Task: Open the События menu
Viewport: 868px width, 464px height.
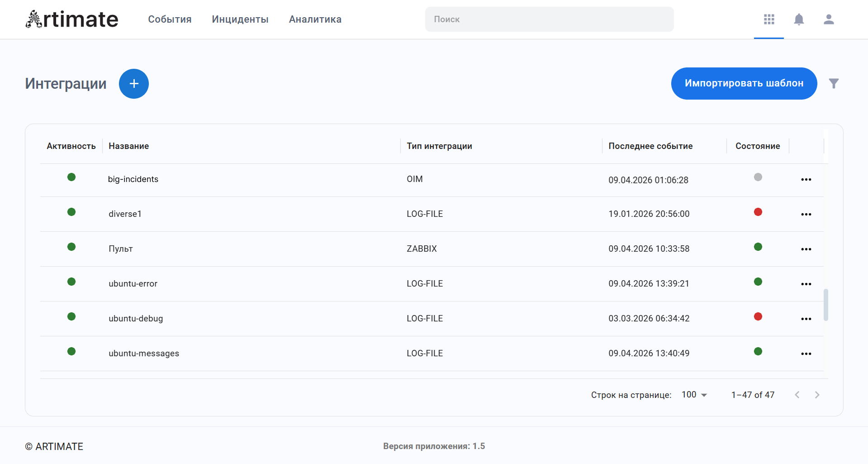Action: (x=170, y=19)
